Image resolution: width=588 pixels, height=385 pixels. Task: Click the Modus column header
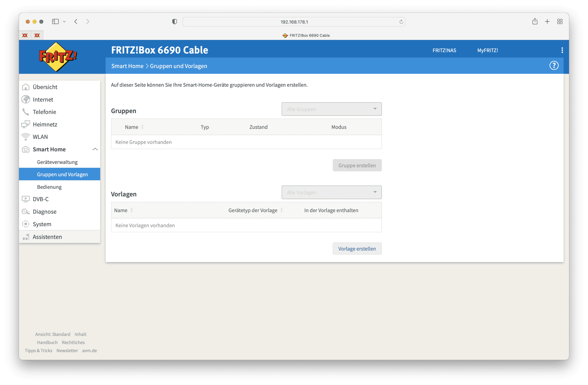pyautogui.click(x=339, y=127)
